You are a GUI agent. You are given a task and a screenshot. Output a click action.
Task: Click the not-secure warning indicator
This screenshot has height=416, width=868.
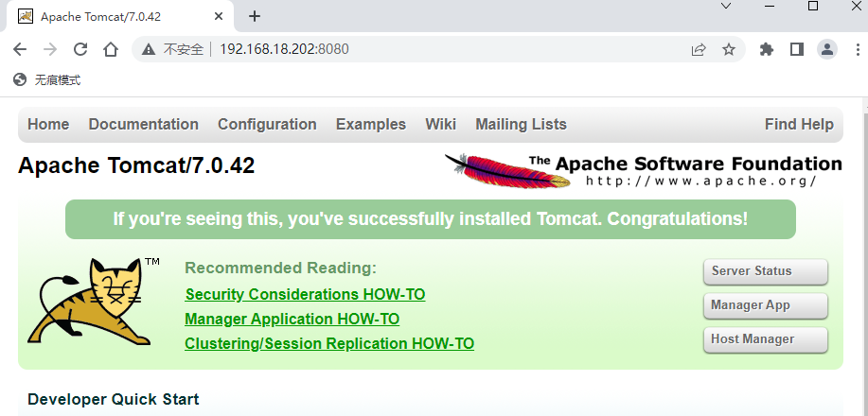pyautogui.click(x=173, y=49)
